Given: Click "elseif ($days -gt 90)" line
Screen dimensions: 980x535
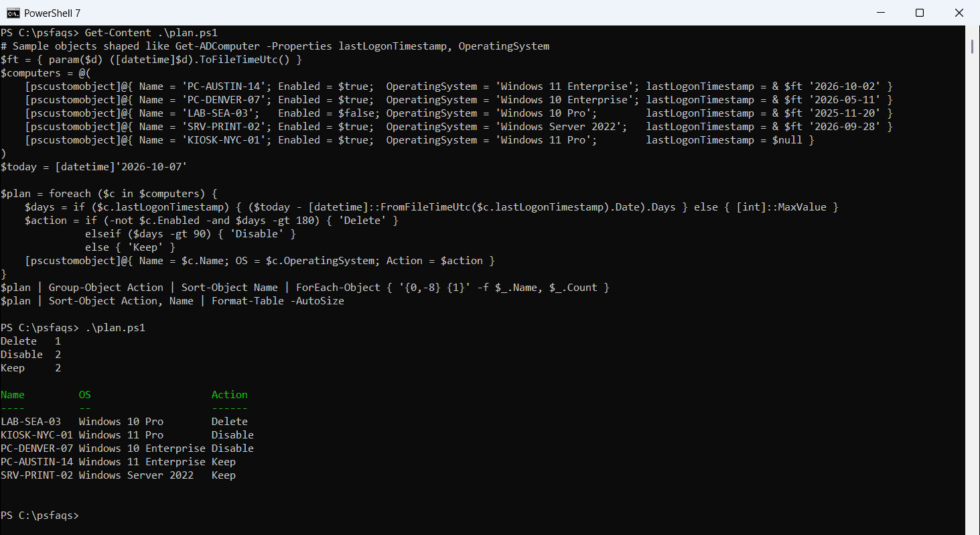Looking at the screenshot, I should pos(190,234).
